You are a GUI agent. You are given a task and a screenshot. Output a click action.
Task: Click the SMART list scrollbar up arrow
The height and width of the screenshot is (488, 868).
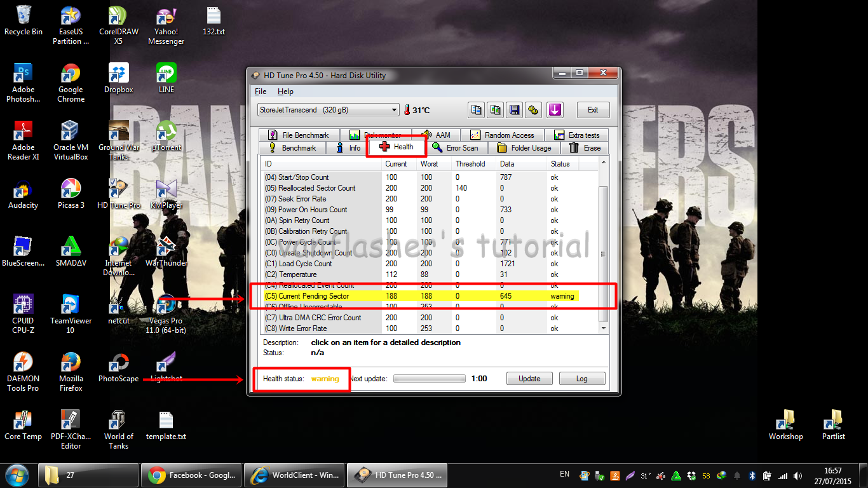pos(604,164)
